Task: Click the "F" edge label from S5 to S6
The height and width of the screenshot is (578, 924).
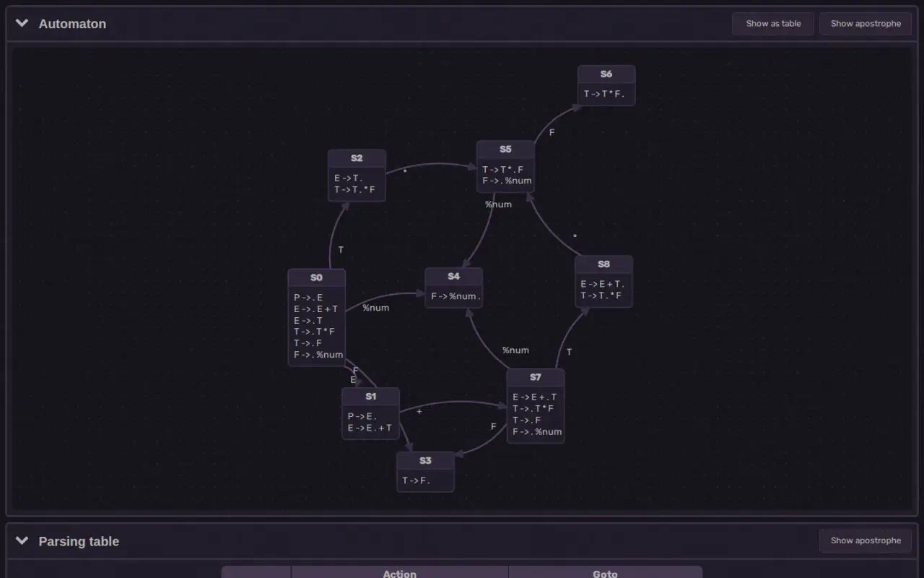Action: tap(552, 133)
